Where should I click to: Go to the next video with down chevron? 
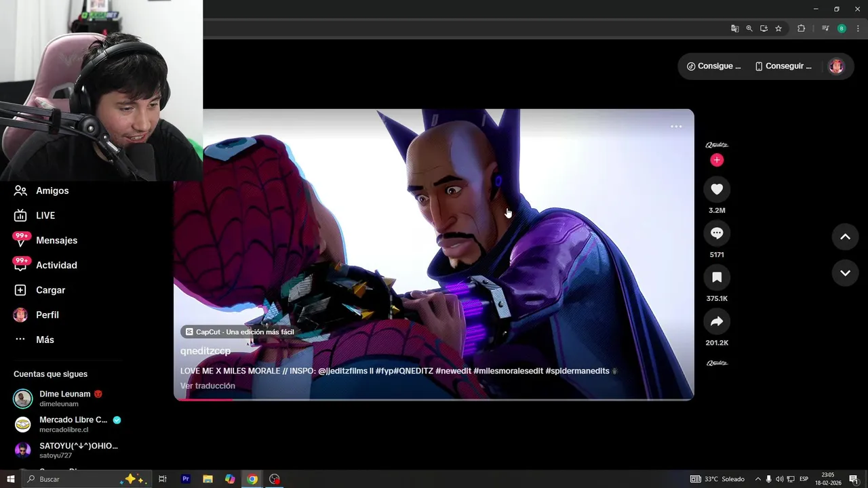[x=845, y=273]
